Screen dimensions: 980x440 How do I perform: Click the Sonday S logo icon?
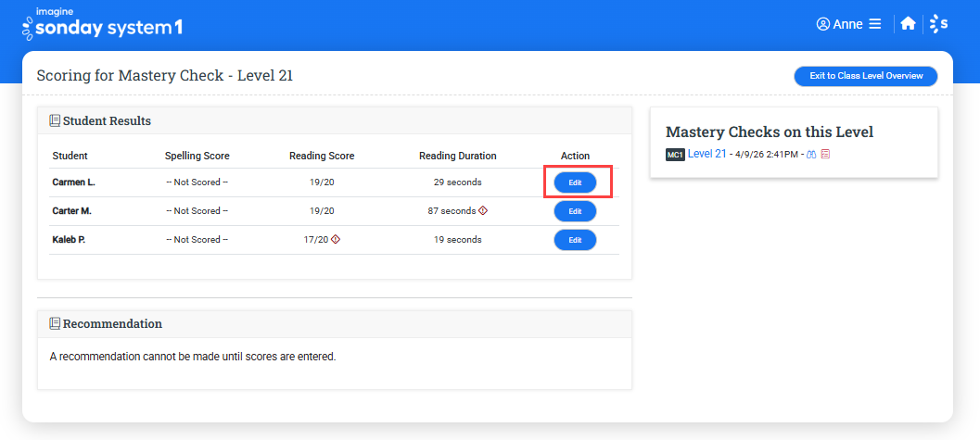pyautogui.click(x=938, y=24)
